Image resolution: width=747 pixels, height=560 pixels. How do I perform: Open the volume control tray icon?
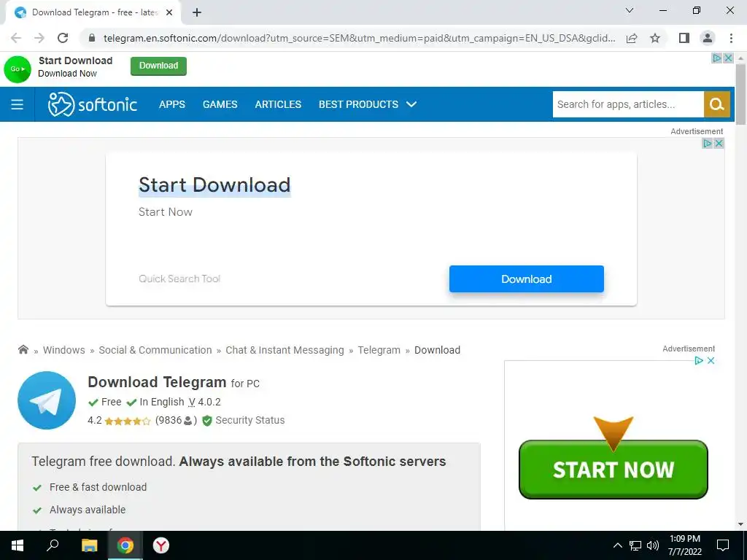pyautogui.click(x=653, y=545)
